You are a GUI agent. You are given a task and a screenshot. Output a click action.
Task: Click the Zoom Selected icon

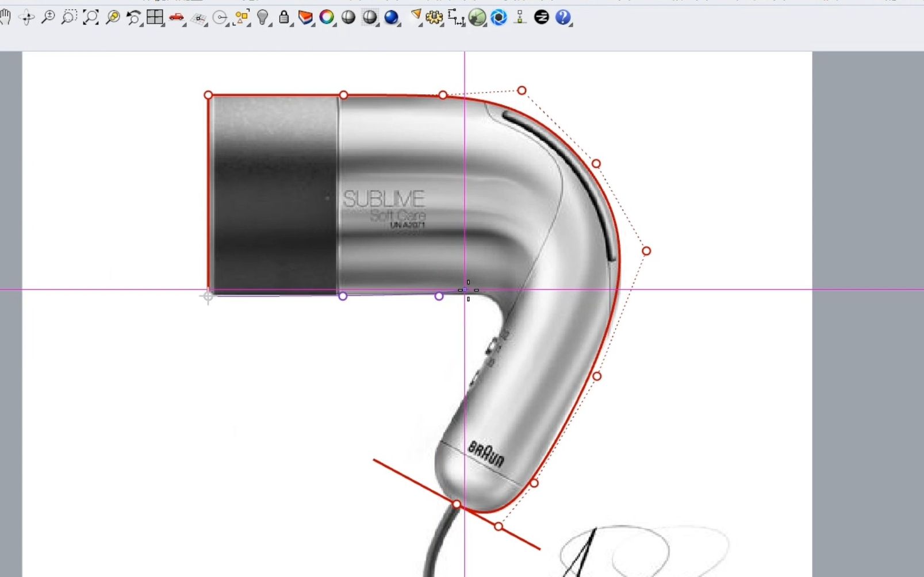coord(113,17)
